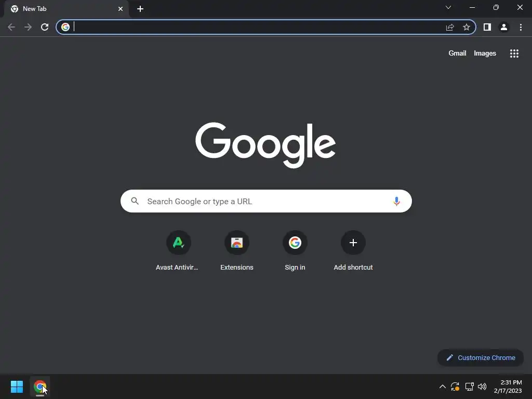
Task: Bookmark this tab with the star icon
Action: click(467, 27)
